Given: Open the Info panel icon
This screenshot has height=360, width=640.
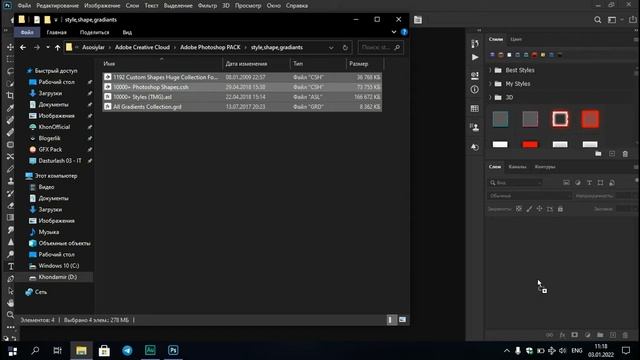Looking at the screenshot, I should (x=475, y=89).
